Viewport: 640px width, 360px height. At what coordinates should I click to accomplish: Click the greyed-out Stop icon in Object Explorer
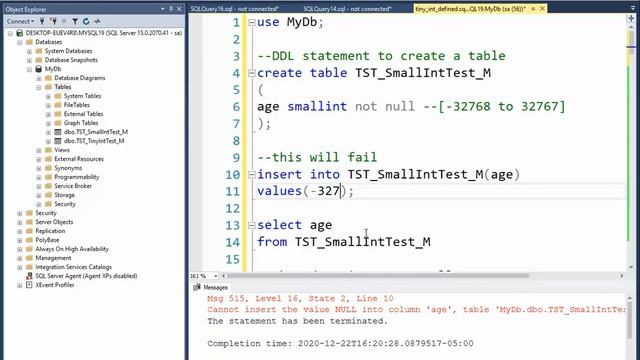[x=64, y=21]
